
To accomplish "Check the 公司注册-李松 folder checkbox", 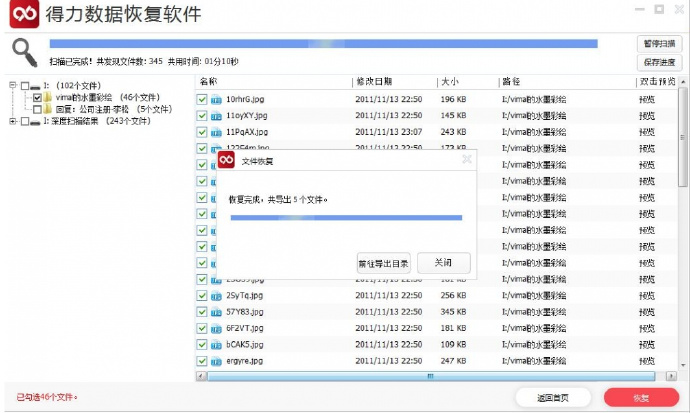I will [37, 109].
